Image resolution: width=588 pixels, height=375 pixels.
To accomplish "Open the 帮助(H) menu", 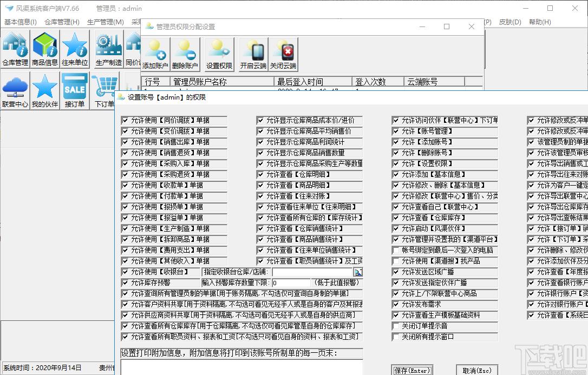I will click(x=540, y=22).
